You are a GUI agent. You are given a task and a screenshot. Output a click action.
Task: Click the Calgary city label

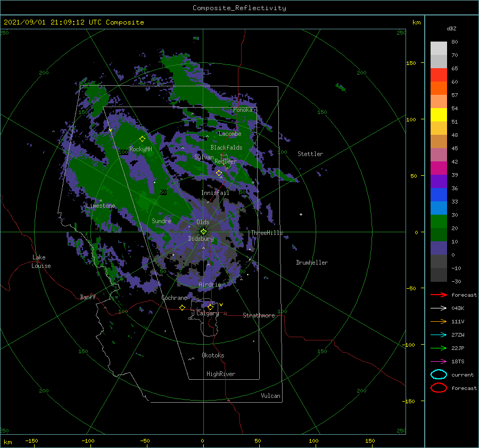[208, 313]
